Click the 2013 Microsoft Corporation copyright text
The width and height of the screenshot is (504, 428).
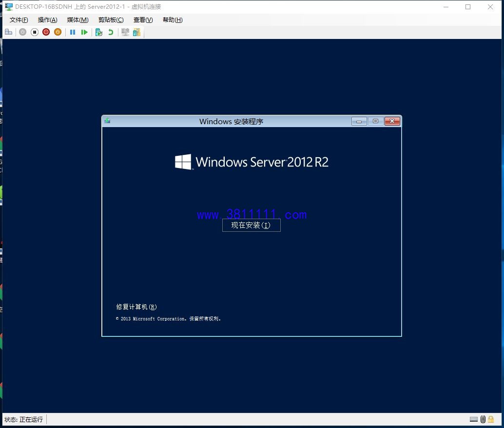pos(169,319)
